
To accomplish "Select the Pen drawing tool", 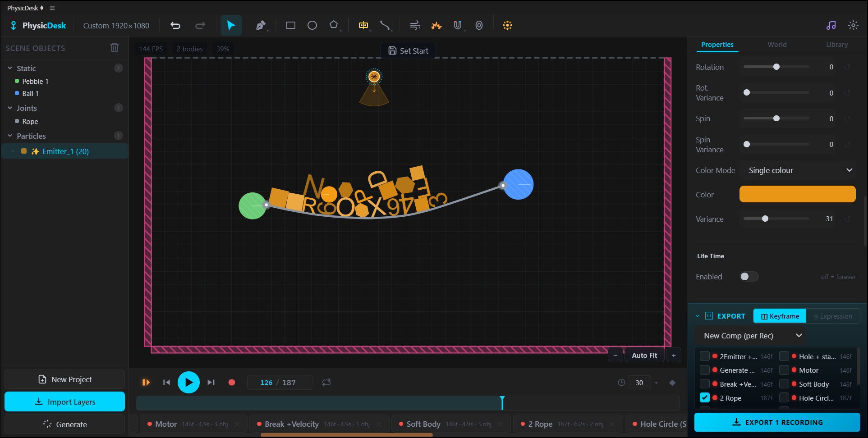I will coord(261,26).
